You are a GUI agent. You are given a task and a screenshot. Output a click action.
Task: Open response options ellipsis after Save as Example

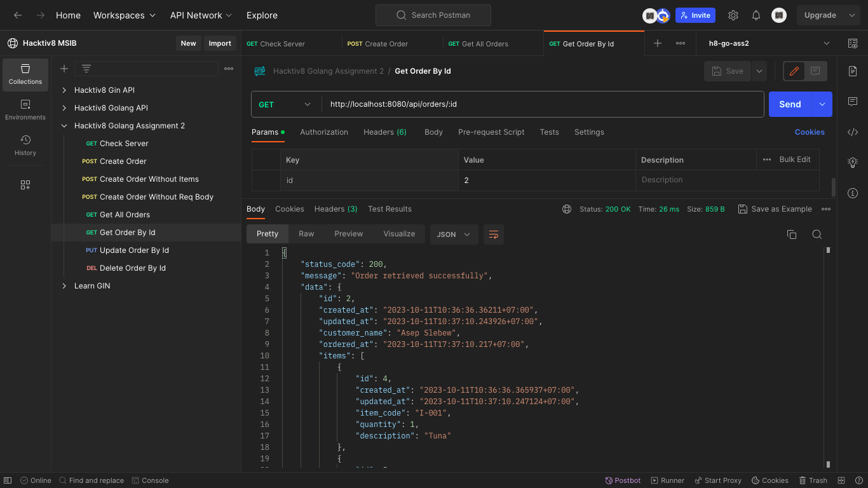click(826, 209)
